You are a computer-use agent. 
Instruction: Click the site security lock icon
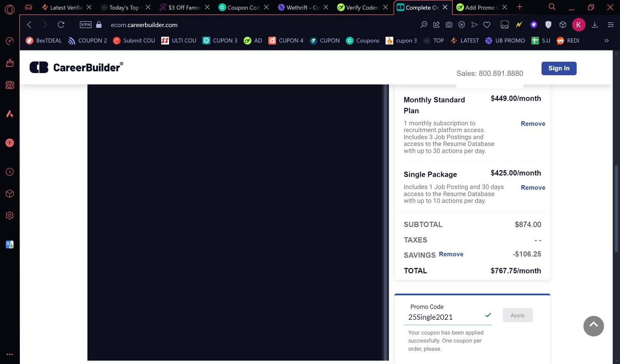pyautogui.click(x=99, y=25)
